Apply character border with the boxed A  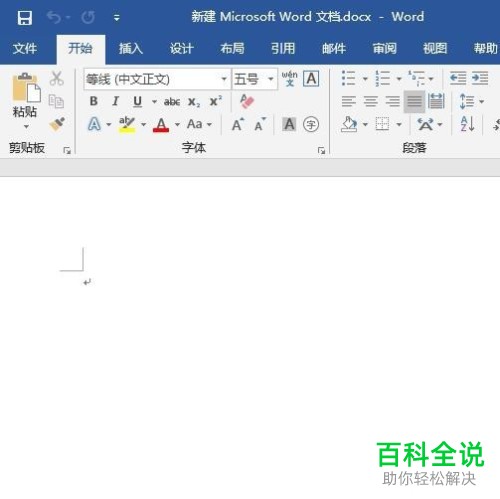(x=311, y=79)
